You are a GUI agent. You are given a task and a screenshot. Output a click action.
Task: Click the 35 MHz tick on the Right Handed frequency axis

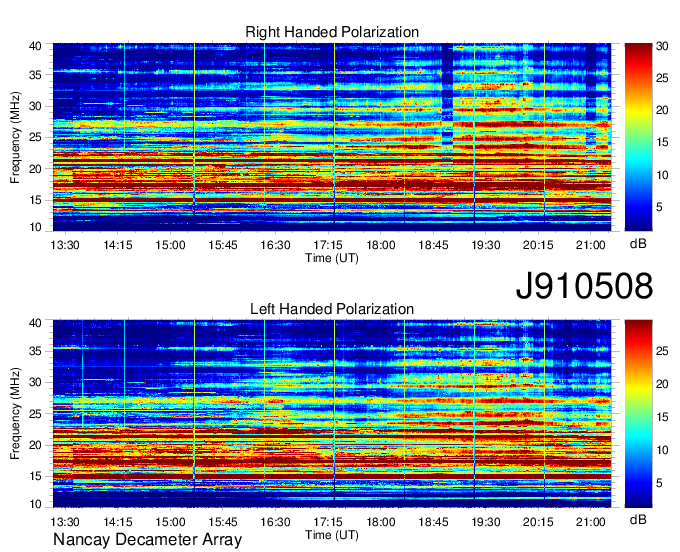coord(35,75)
